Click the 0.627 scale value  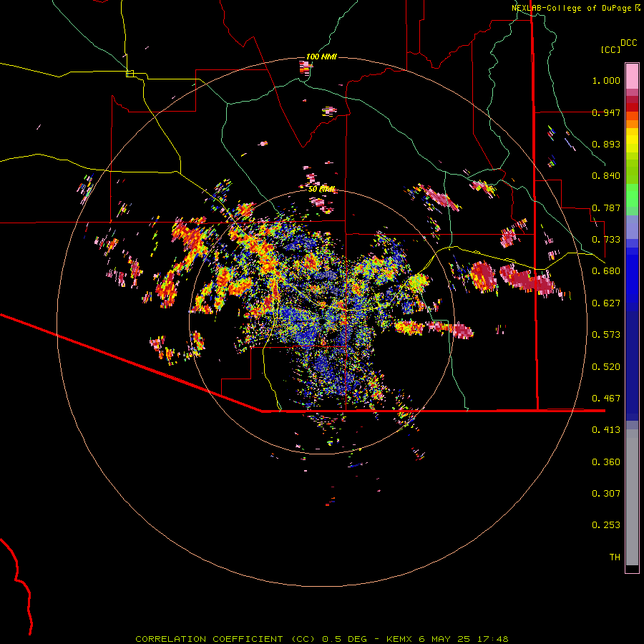tap(606, 303)
